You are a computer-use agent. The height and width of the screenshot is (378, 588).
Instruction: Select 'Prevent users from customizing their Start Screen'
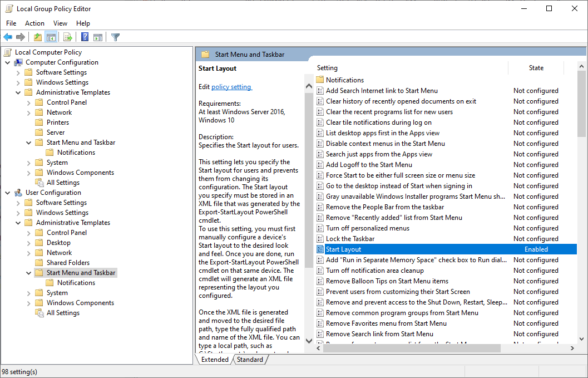coord(398,292)
